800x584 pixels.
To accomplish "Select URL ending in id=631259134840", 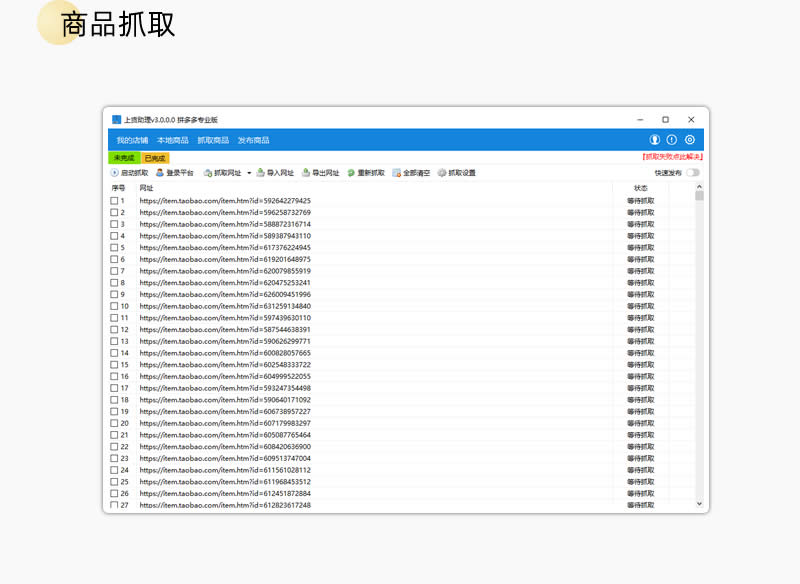I will coord(225,307).
